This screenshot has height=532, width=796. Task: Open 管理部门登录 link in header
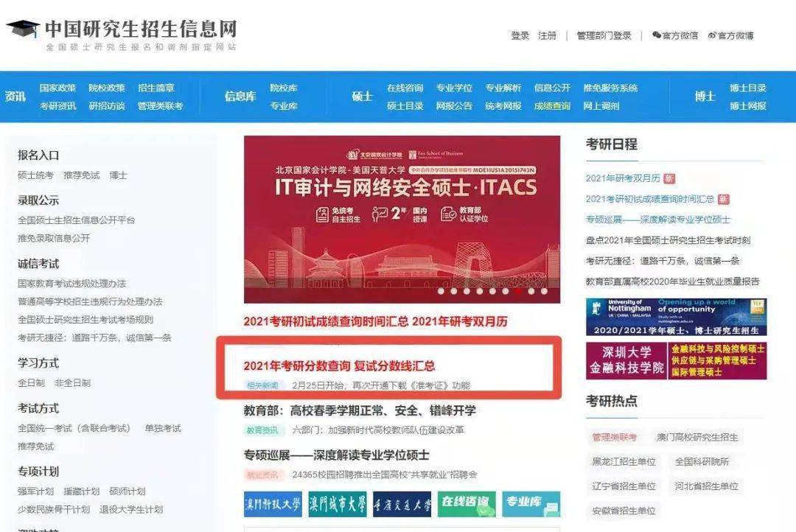tap(604, 35)
